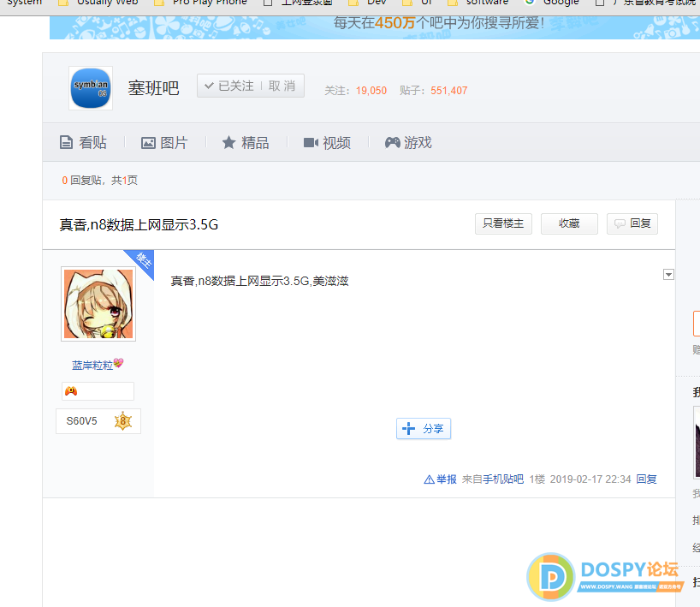This screenshot has width=700, height=607.
Task: Open user profile 蓝岸粒粒
Action: [x=92, y=365]
